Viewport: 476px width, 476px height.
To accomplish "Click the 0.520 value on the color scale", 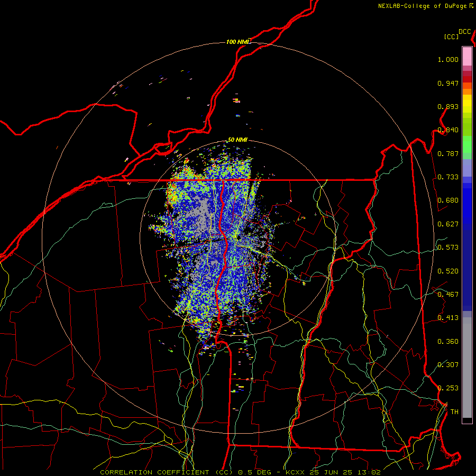I will 448,271.
